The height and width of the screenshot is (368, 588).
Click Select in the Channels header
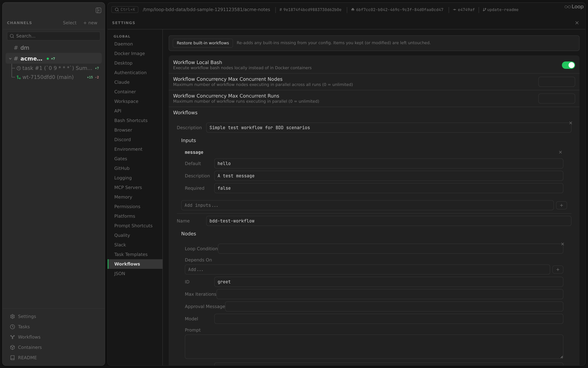pyautogui.click(x=69, y=23)
